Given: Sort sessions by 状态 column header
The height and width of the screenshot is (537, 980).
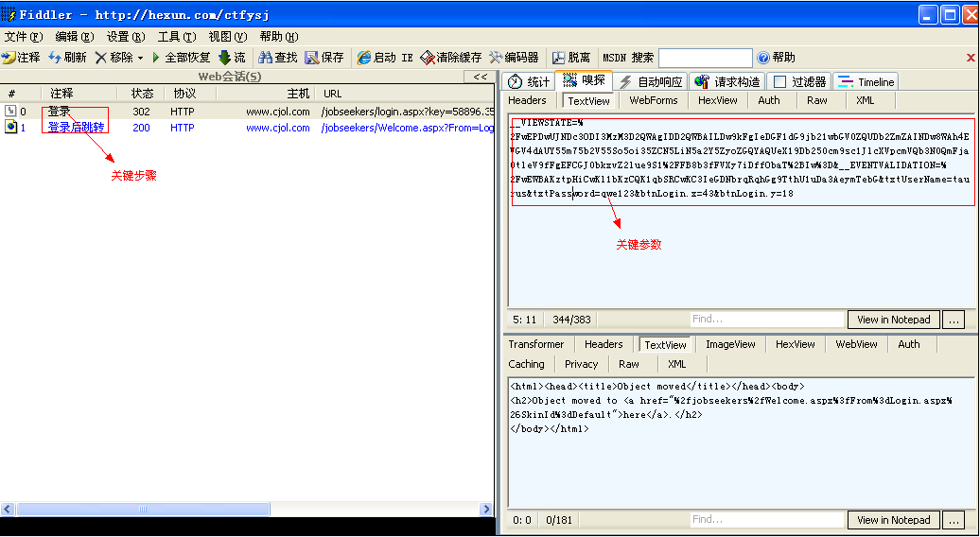Looking at the screenshot, I should click(142, 94).
